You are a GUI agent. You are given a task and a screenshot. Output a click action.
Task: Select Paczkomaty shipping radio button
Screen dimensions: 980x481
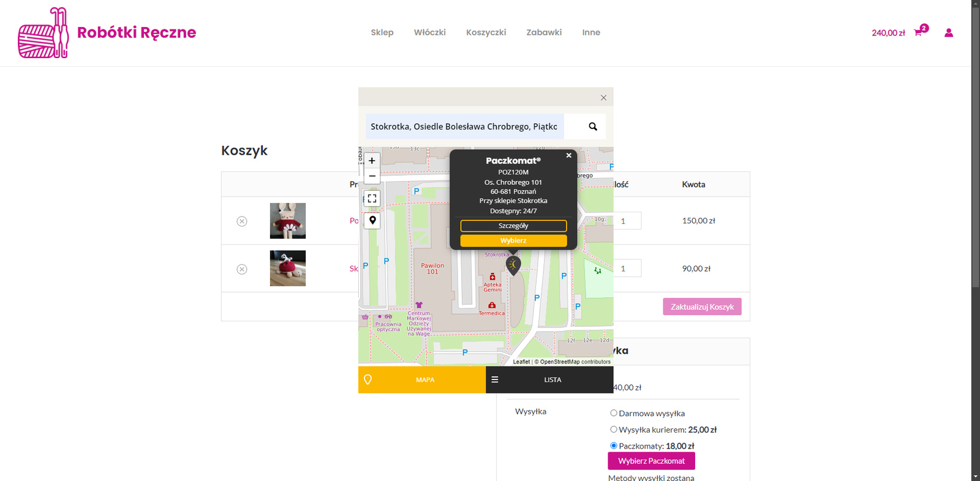(x=614, y=446)
